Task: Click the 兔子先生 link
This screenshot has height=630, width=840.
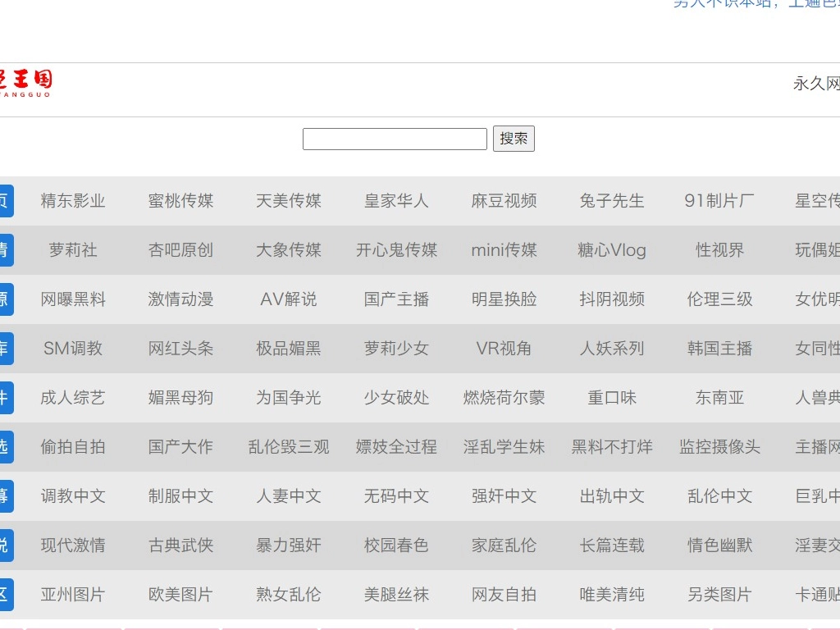Action: tap(612, 201)
